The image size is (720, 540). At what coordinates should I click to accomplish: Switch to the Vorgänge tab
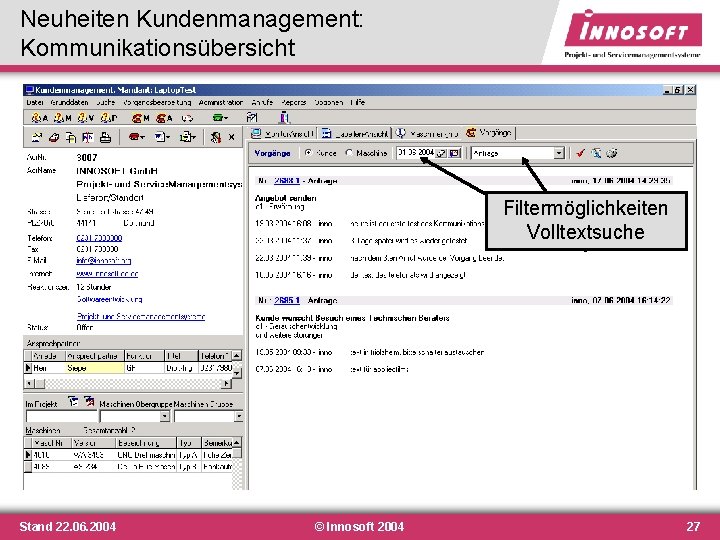[x=489, y=133]
